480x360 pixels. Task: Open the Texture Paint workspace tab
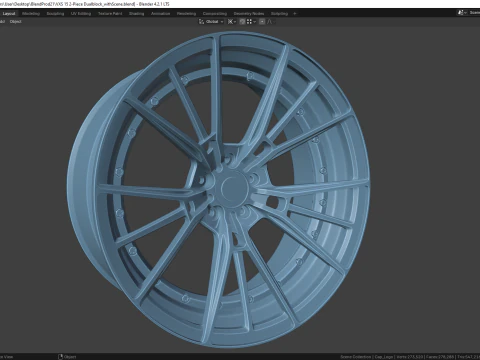(110, 14)
